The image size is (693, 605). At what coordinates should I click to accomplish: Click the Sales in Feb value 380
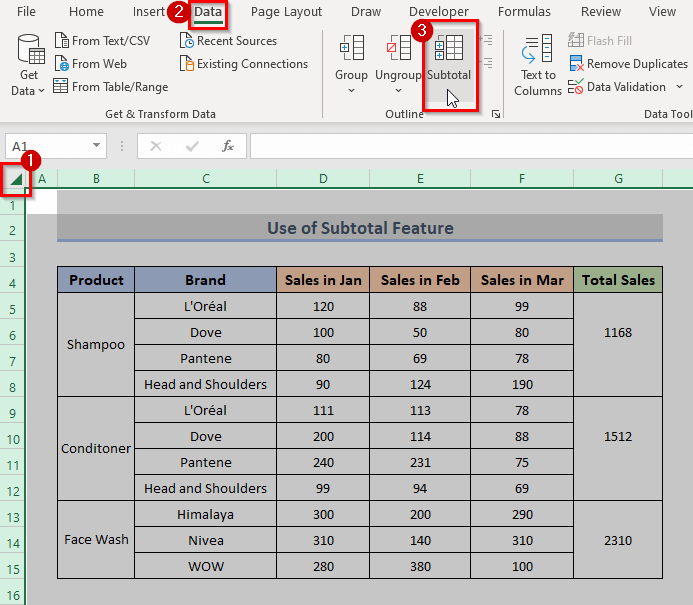pos(420,566)
